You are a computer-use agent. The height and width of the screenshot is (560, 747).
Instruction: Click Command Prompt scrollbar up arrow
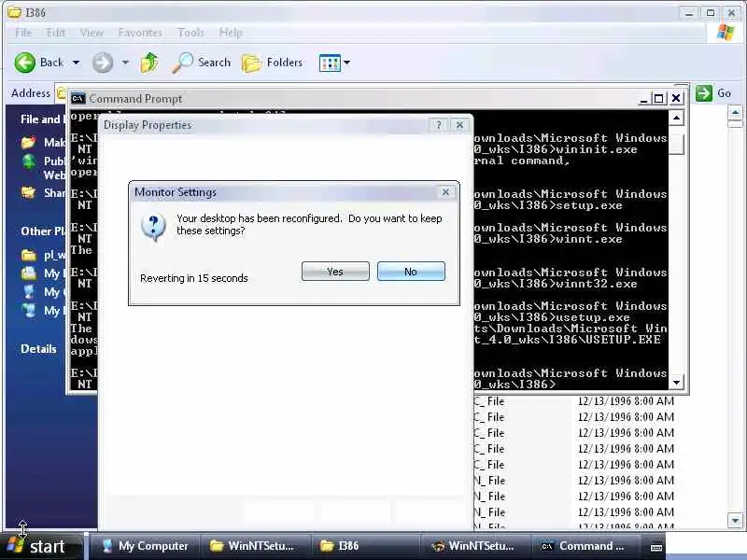[x=676, y=118]
